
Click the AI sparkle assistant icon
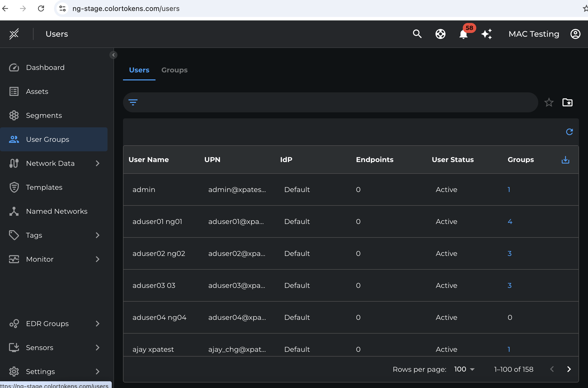point(486,34)
